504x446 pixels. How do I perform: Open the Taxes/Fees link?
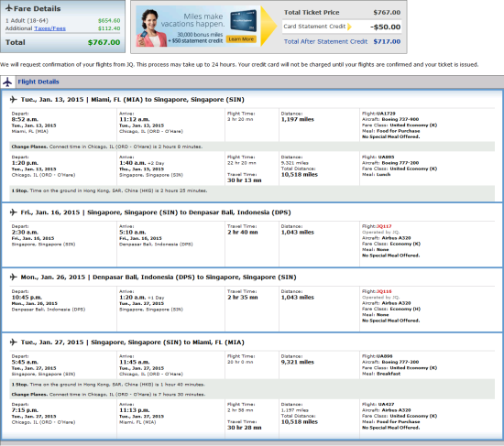[x=49, y=28]
